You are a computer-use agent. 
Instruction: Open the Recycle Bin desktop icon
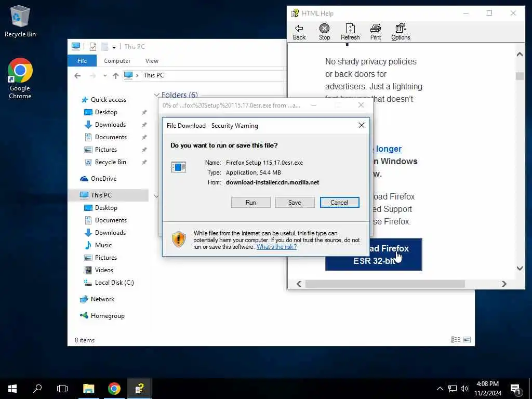pyautogui.click(x=20, y=21)
